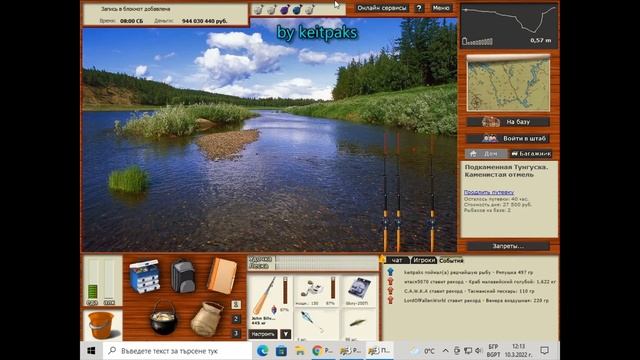640x360 pixels.
Task: Open the volume control in system tray
Action: click(478, 351)
